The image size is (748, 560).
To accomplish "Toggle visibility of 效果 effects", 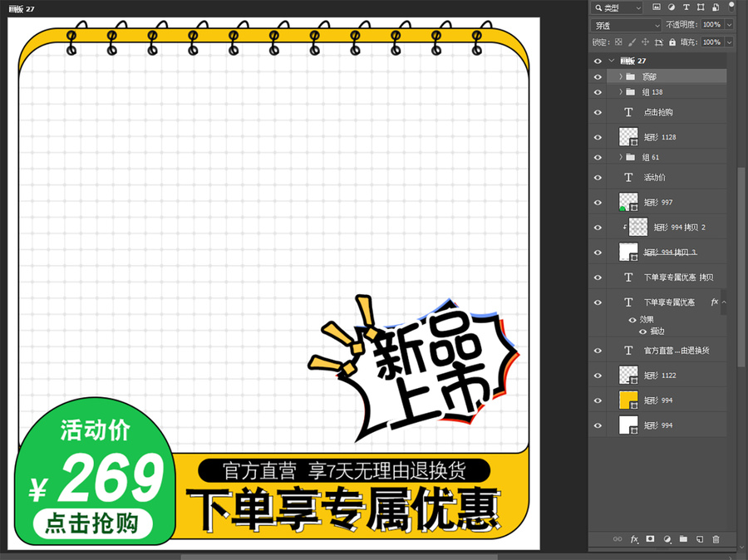I will tap(632, 320).
